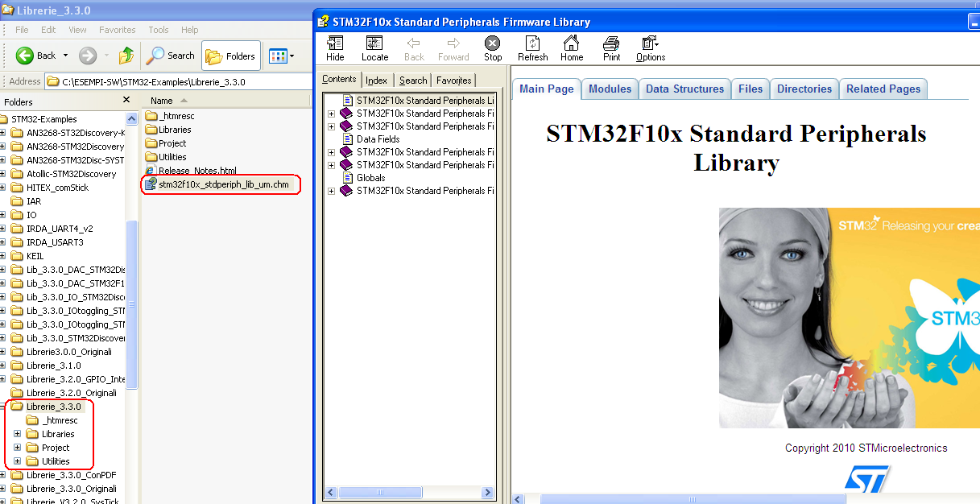Select the STM32-Examples folder in the tree
The height and width of the screenshot is (504, 980).
tap(43, 119)
